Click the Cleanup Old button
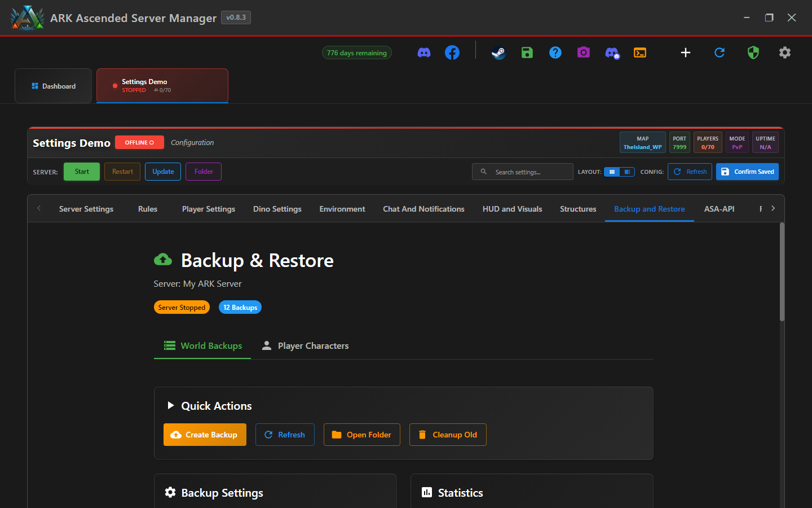This screenshot has height=508, width=812. coord(448,435)
